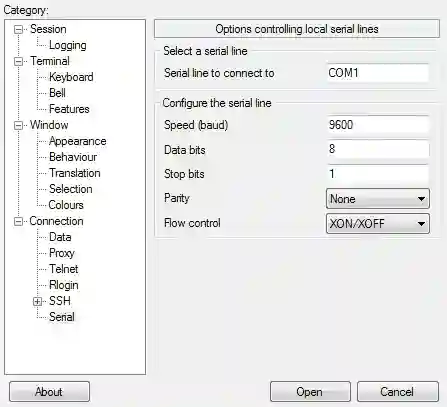This screenshot has width=447, height=407.
Task: Collapse the Connection category node
Action: point(18,222)
